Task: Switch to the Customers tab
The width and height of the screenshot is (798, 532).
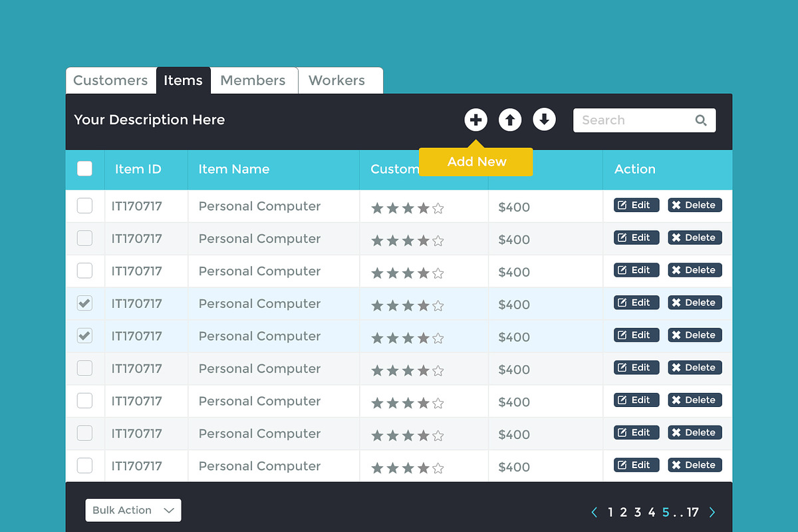Action: pyautogui.click(x=111, y=80)
